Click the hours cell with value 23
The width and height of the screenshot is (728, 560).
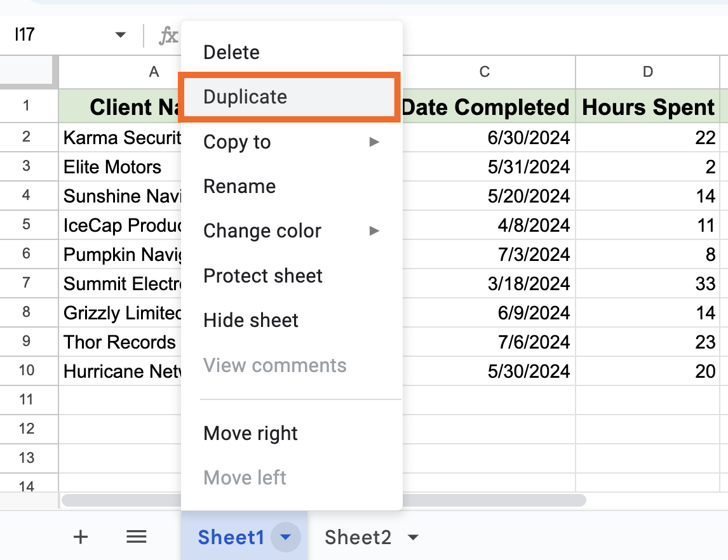[x=648, y=342]
